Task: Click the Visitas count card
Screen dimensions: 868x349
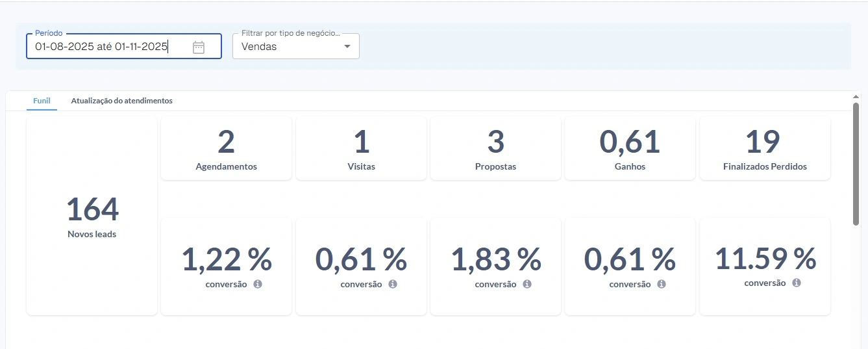Action: (x=361, y=149)
